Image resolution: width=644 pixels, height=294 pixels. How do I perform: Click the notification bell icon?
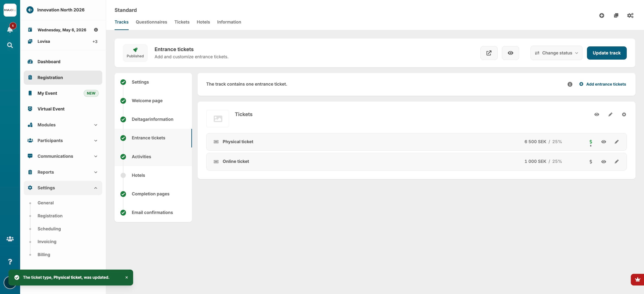pos(10,30)
